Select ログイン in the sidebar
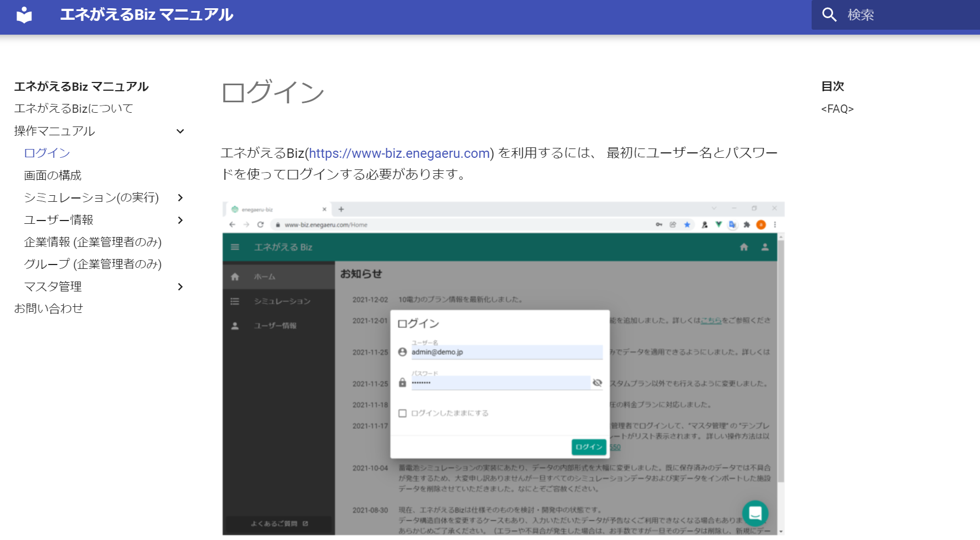The image size is (980, 540). tap(47, 153)
